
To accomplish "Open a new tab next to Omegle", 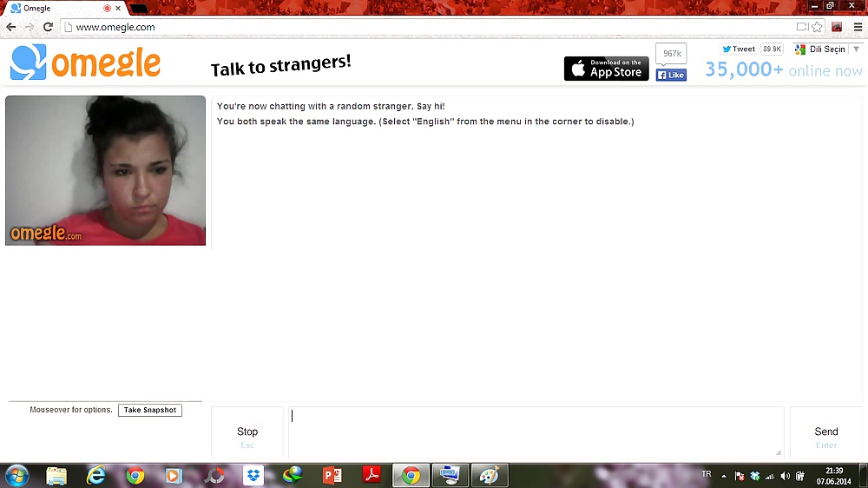I will (139, 9).
